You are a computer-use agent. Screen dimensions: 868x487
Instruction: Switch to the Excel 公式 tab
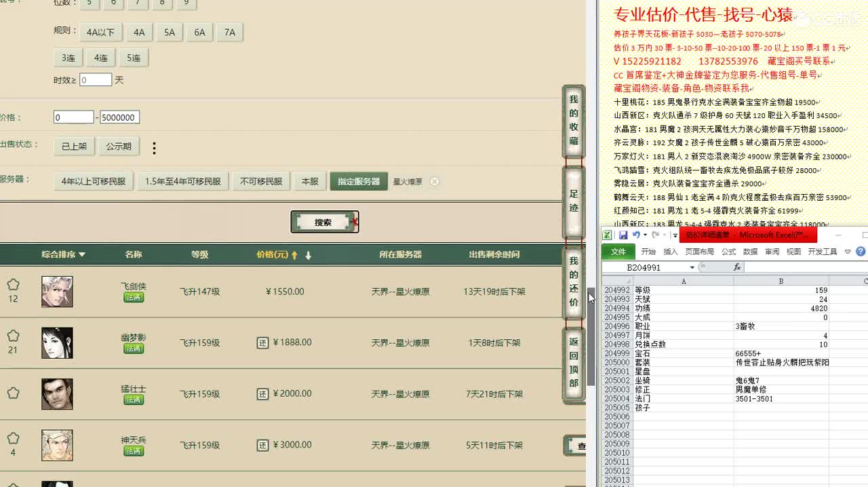point(729,252)
